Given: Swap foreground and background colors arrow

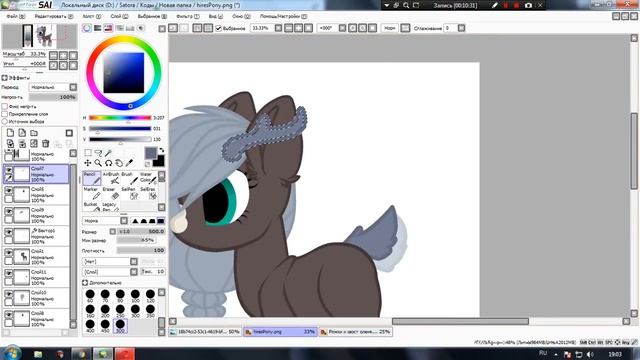Looking at the screenshot, I should 162,150.
